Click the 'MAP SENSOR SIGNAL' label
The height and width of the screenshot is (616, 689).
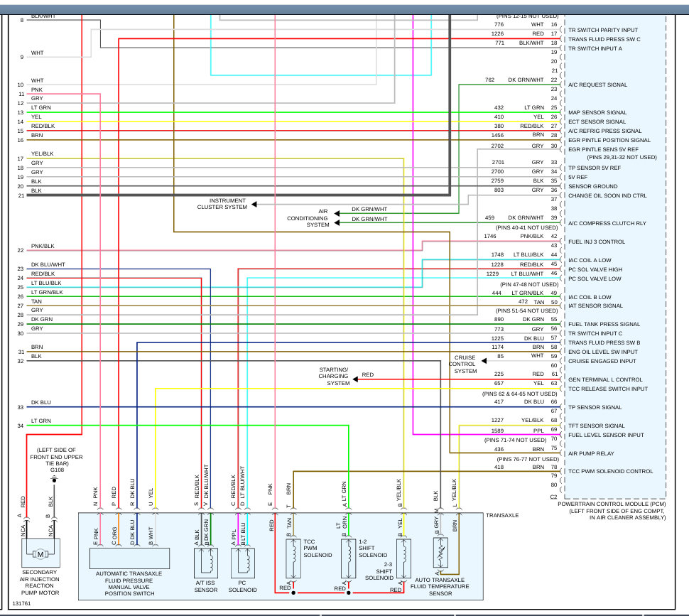597,112
